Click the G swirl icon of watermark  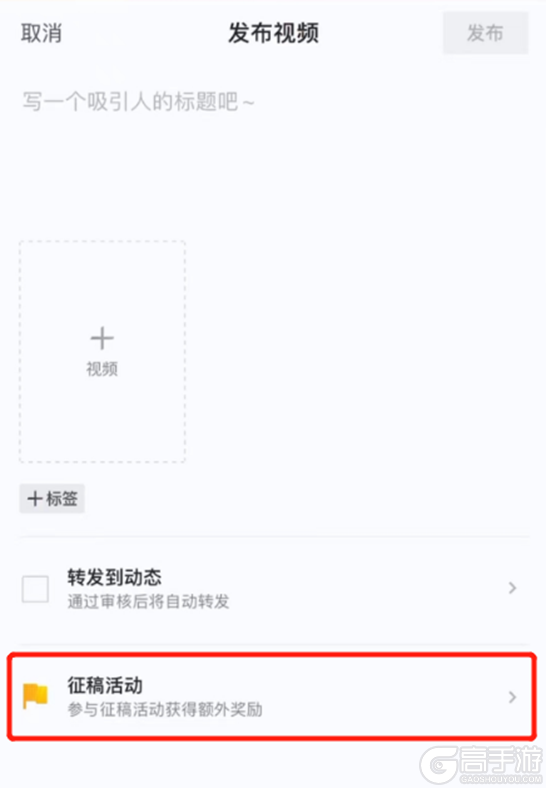pyautogui.click(x=438, y=765)
